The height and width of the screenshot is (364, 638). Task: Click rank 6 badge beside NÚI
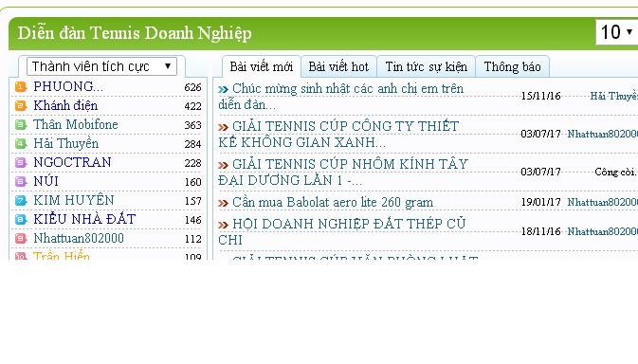coord(21,181)
